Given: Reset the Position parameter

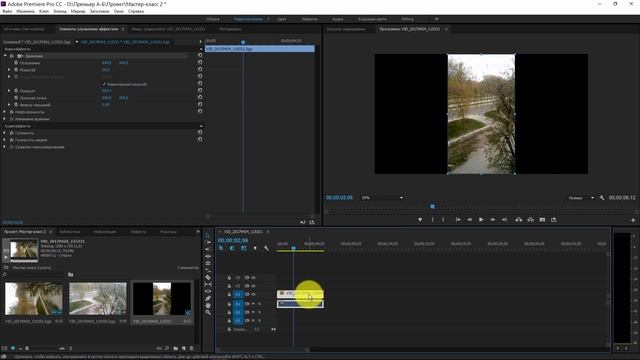Looking at the screenshot, I should (200, 63).
